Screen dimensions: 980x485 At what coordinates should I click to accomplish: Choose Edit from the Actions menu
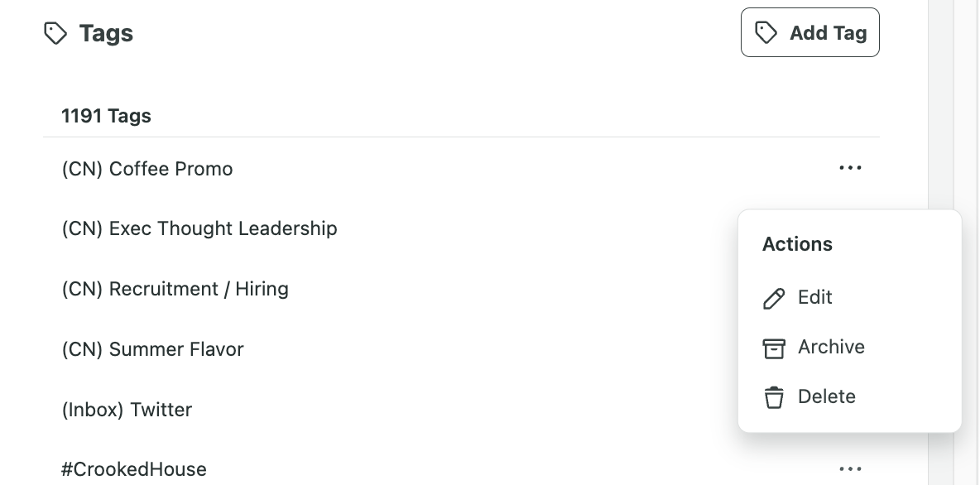pos(814,298)
